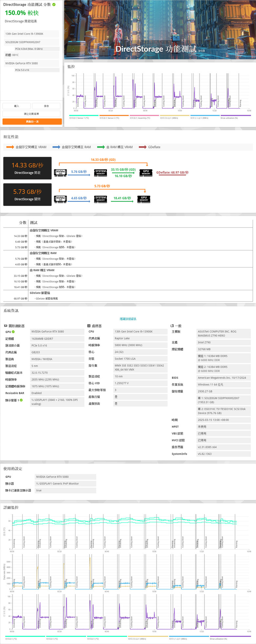Click SYSTEM MEMORY icon in DirectStorage 關閉 row
Image resolution: width=256 pixels, height=644 pixels.
pyautogui.click(x=100, y=199)
